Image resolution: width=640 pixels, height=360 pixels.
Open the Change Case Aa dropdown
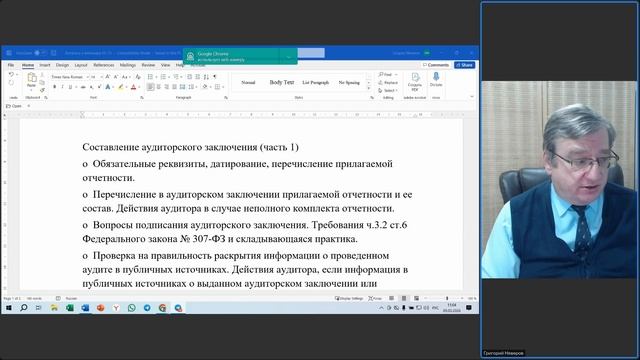click(126, 77)
